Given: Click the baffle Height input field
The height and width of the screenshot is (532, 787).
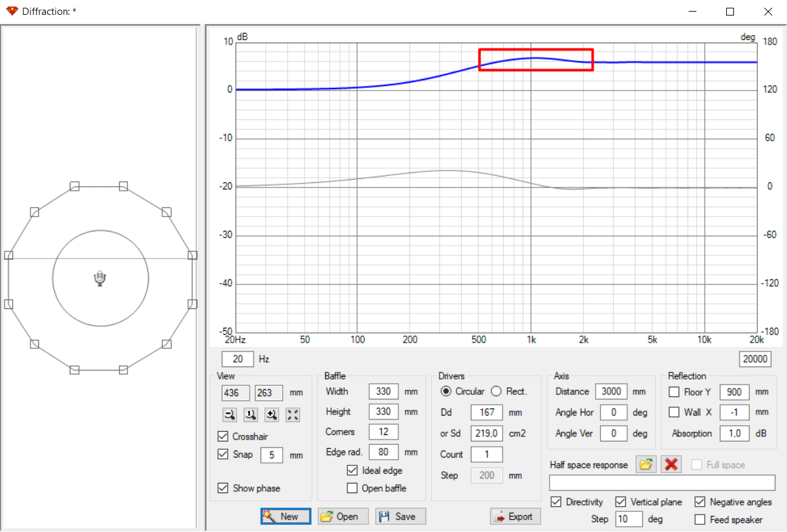Looking at the screenshot, I should click(x=383, y=411).
